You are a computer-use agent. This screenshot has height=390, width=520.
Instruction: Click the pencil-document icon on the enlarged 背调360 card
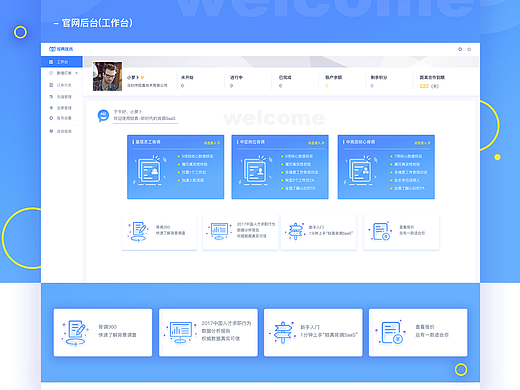point(76,333)
